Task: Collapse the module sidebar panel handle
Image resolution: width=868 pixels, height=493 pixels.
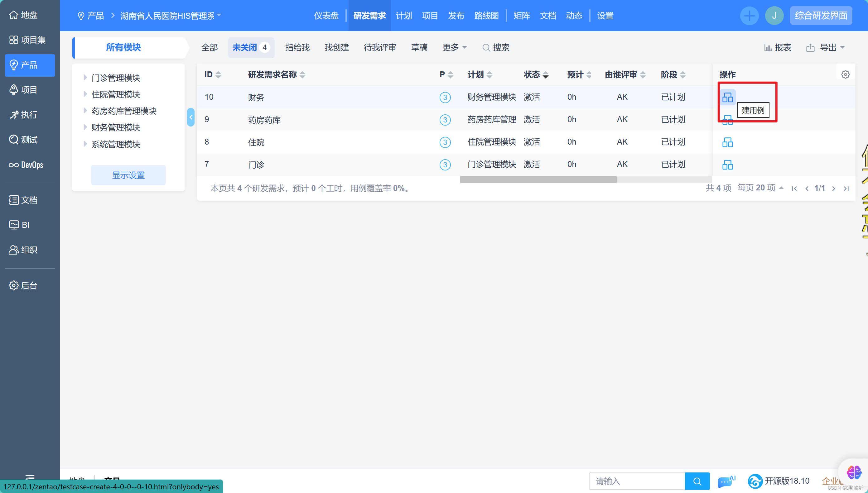Action: coord(191,117)
